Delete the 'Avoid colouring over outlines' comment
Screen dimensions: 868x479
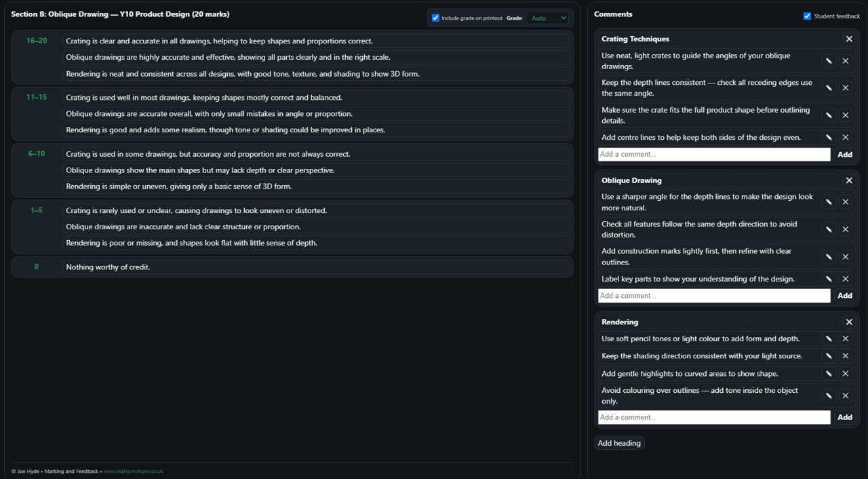[846, 396]
